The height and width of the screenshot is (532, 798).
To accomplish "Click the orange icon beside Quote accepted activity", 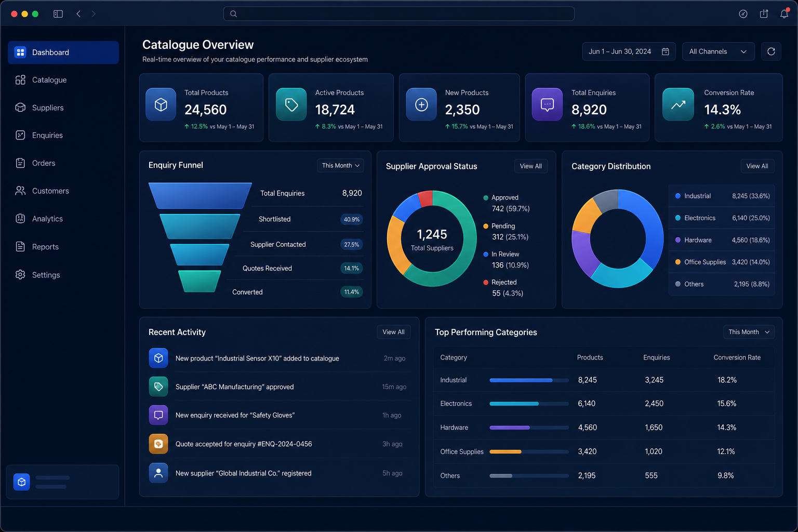I will click(158, 444).
